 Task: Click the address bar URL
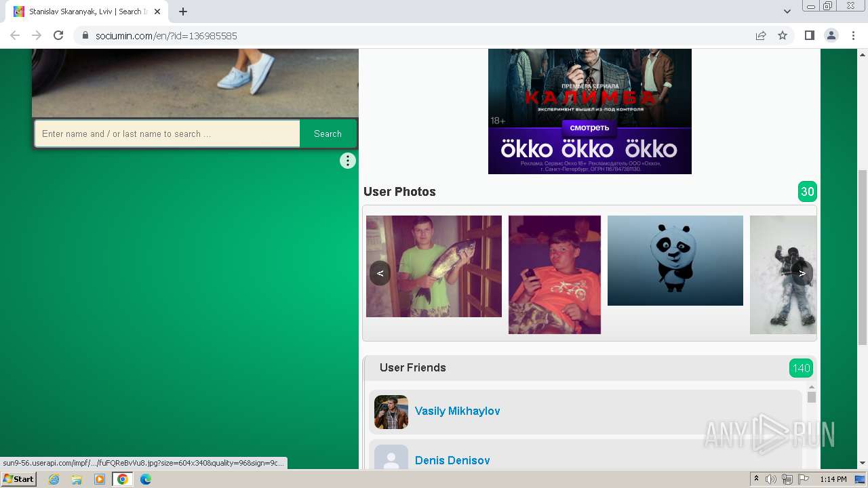pos(166,35)
